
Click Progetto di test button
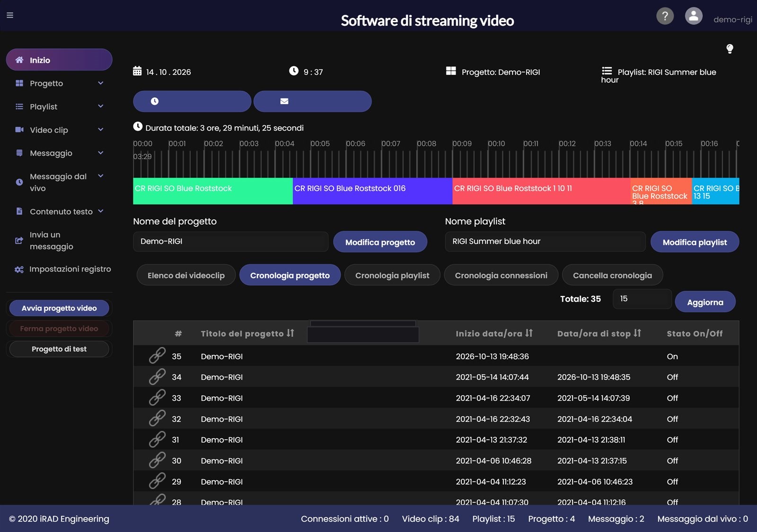tap(59, 349)
